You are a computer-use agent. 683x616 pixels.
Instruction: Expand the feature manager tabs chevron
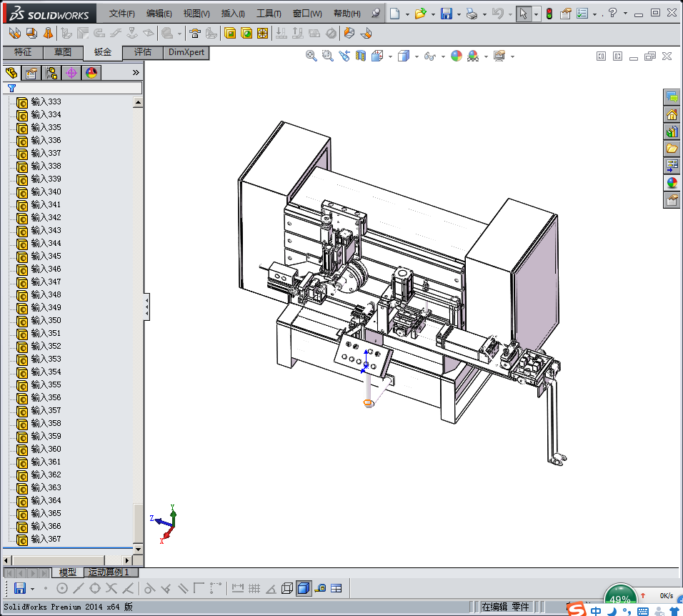(136, 73)
